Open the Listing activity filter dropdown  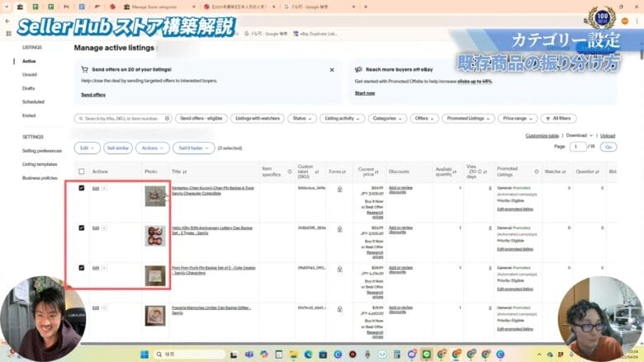[342, 119]
